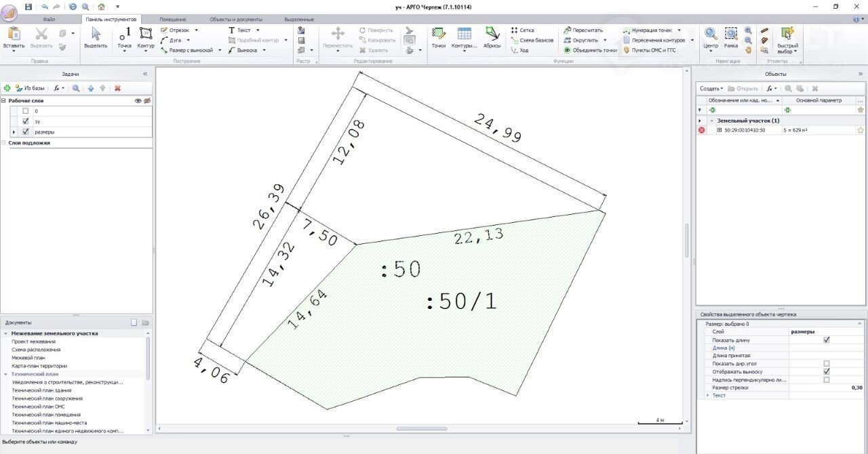Uncheck the зу layer checkbox
This screenshot has height=454, width=868.
[x=26, y=121]
